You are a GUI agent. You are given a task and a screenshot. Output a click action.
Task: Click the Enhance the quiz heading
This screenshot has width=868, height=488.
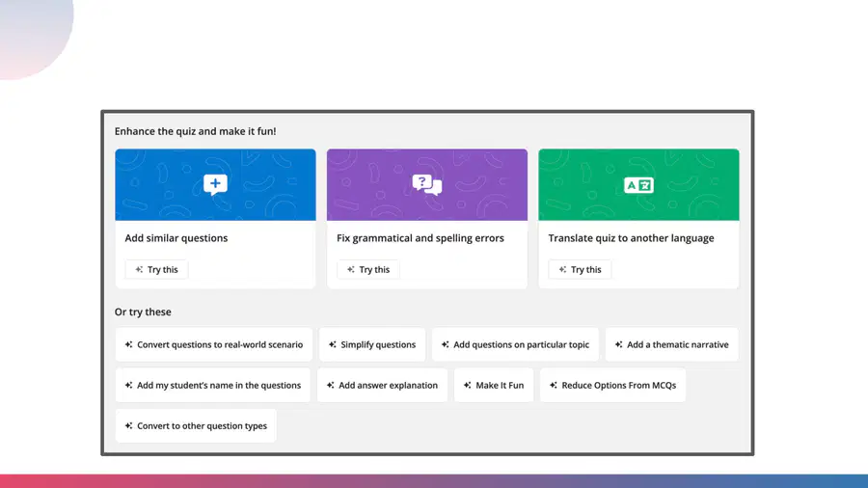tap(196, 131)
